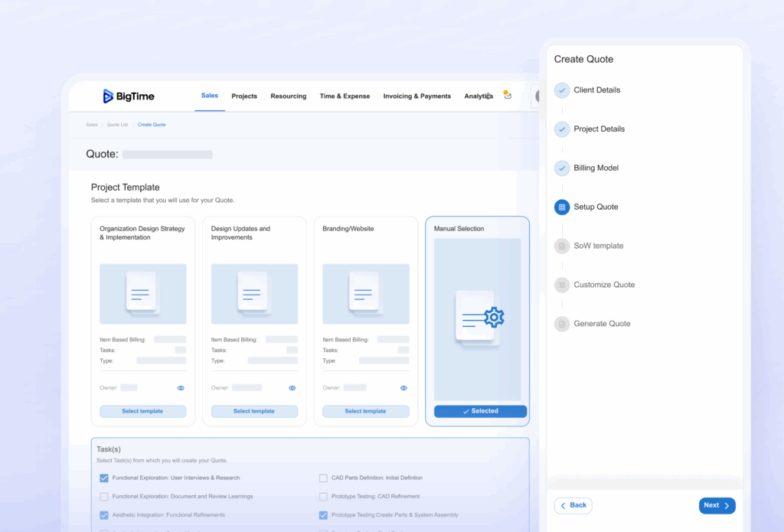
Task: Open the Invoicing & Payments menu
Action: (x=416, y=96)
